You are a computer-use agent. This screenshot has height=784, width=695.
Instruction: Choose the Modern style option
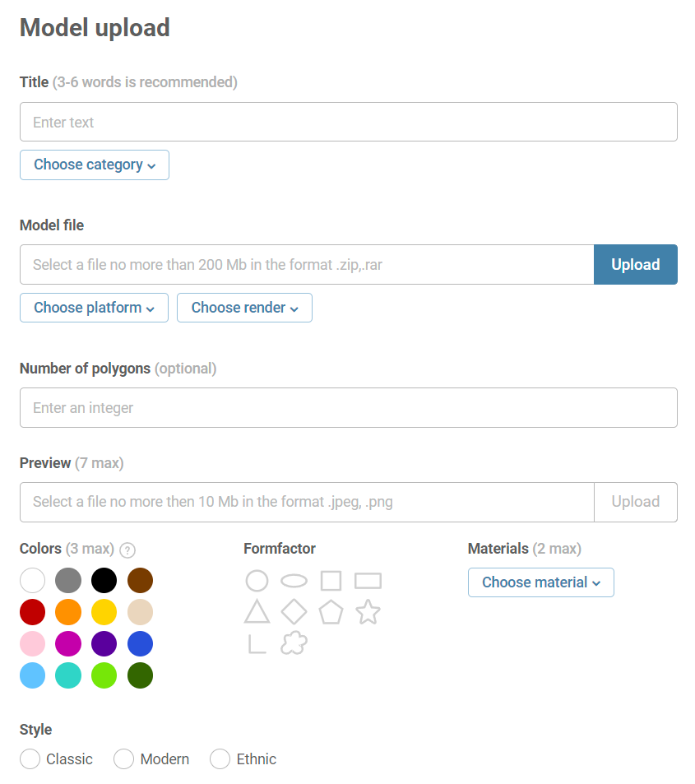124,758
